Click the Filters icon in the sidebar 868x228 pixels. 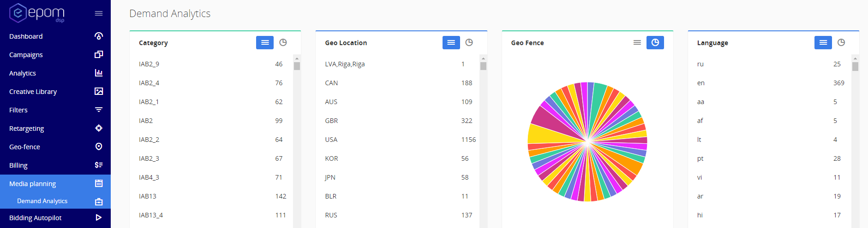tap(99, 110)
